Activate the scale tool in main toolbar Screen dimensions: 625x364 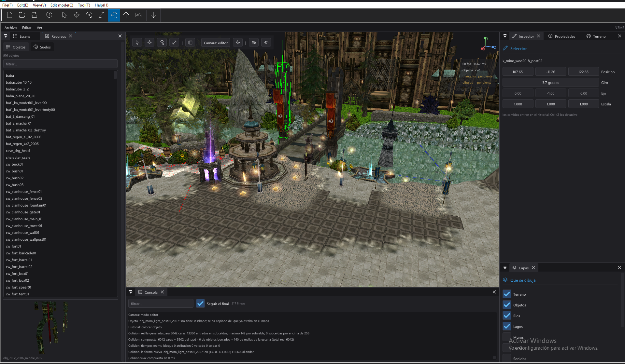[102, 15]
